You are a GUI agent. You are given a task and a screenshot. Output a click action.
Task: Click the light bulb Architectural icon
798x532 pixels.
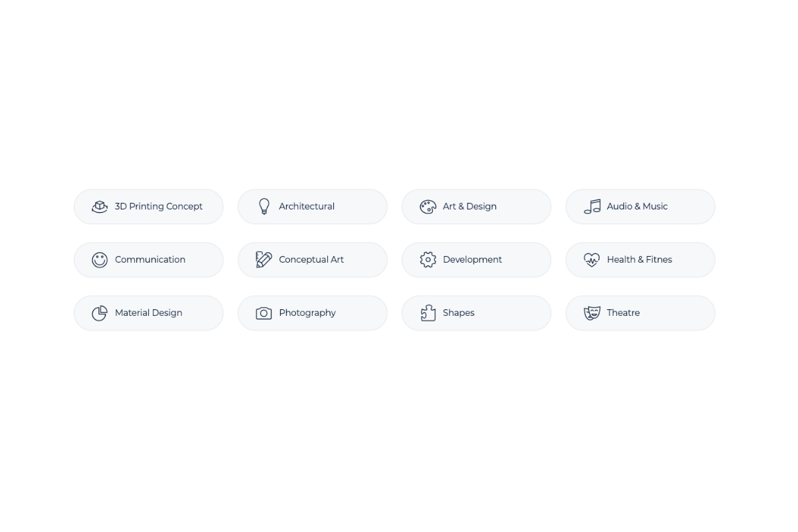click(x=264, y=206)
